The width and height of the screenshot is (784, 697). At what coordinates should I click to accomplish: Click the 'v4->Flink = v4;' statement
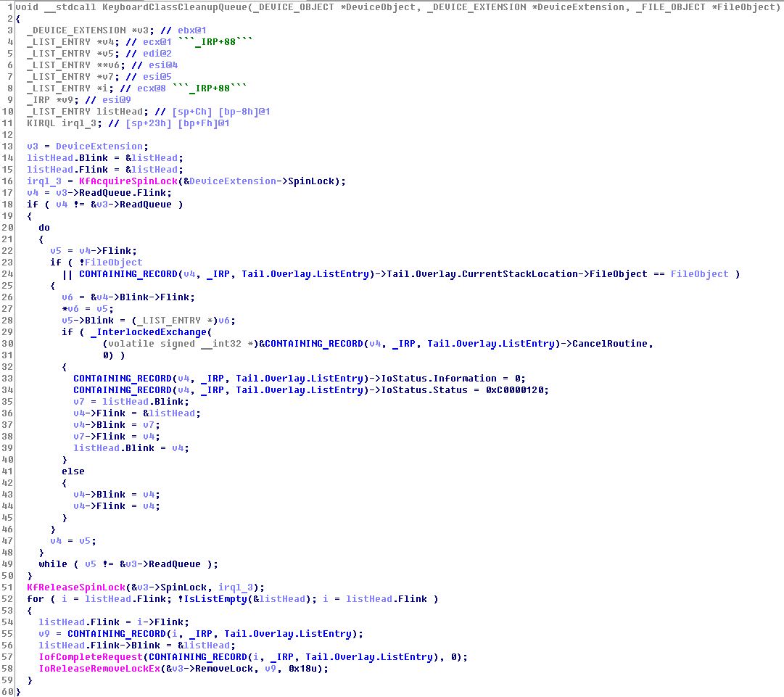117,506
